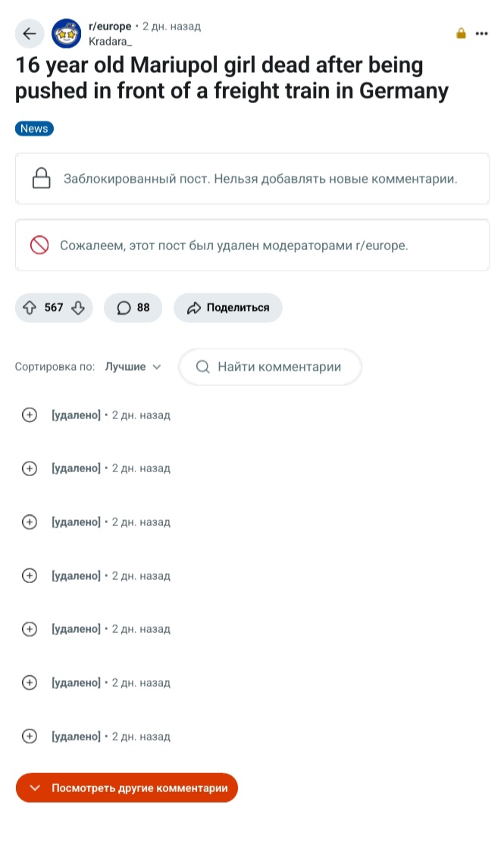Expand the last [удалено] comment
Screen dimensions: 504x864
pyautogui.click(x=30, y=737)
